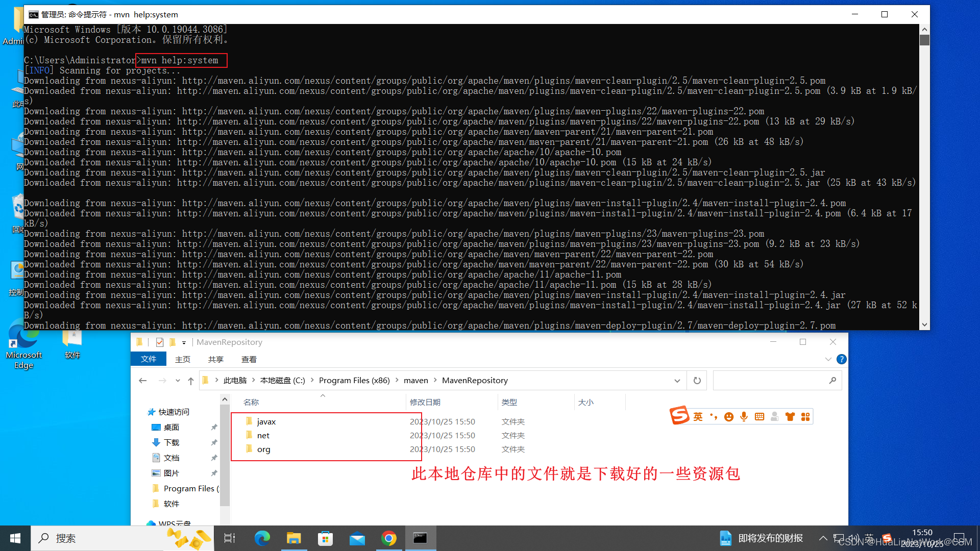Open the Sogou account login icon
This screenshot has width=980, height=551.
pyautogui.click(x=775, y=417)
